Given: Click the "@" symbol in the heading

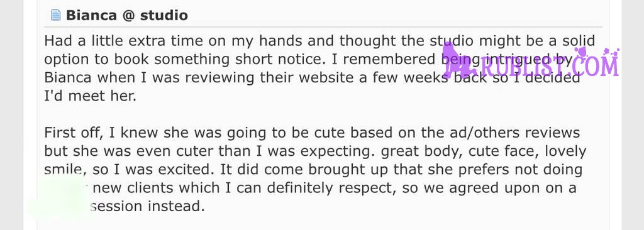Looking at the screenshot, I should click(x=127, y=16).
